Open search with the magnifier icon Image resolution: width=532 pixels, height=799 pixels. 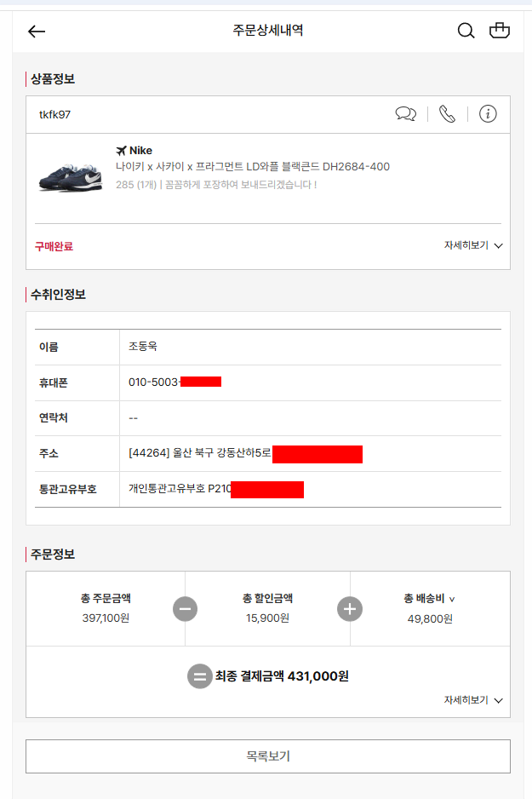pos(466,31)
